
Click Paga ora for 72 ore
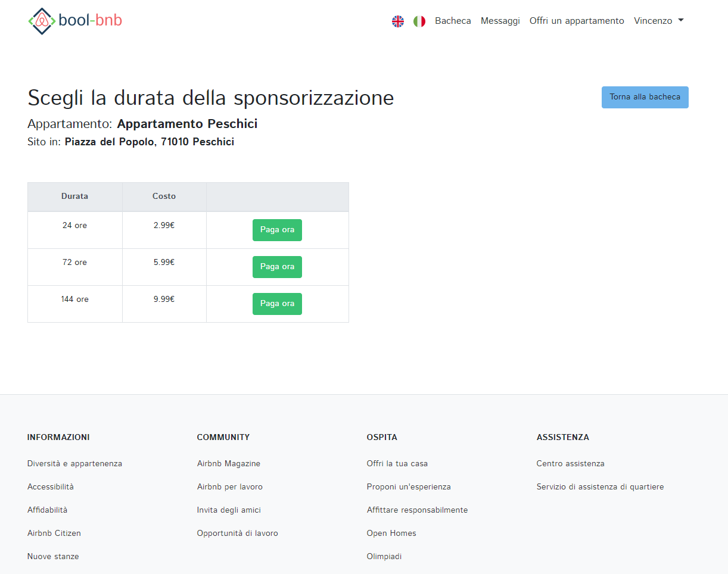point(277,267)
